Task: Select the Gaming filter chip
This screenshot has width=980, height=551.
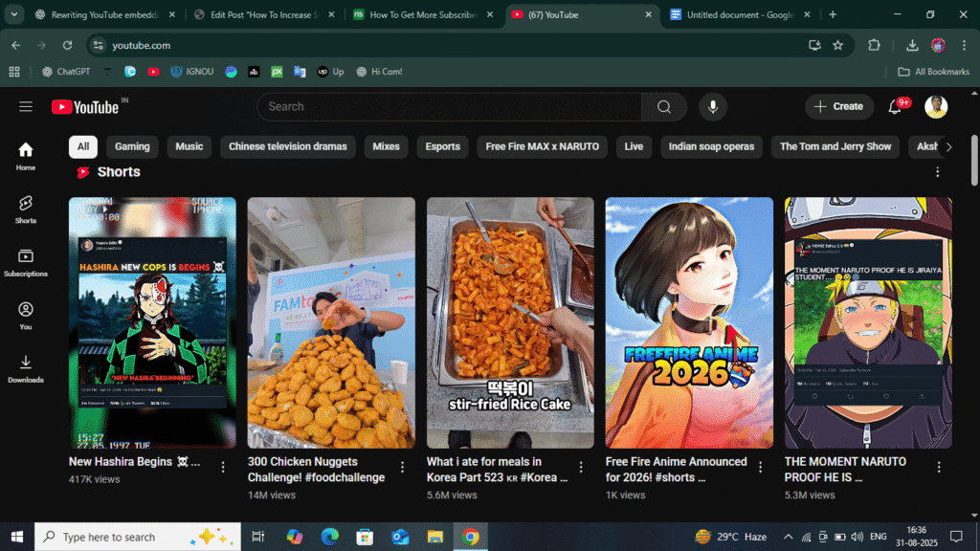Action: (x=132, y=146)
